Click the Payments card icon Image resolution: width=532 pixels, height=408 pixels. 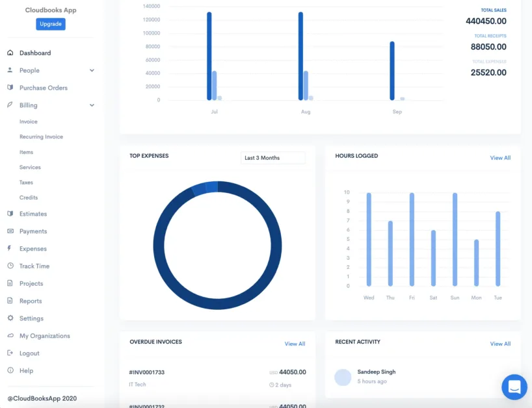[x=10, y=231]
